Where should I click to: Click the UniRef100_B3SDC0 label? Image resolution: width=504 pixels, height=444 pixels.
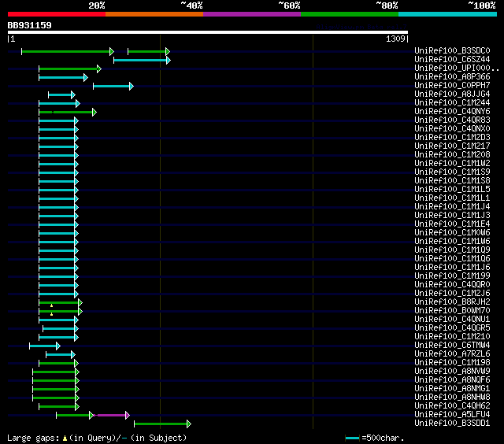(x=452, y=50)
